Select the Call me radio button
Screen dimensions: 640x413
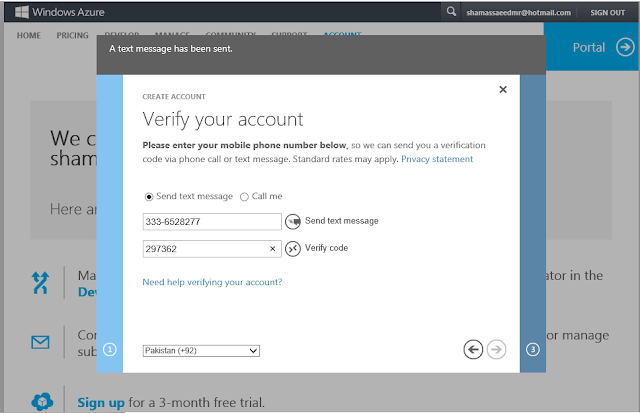click(x=244, y=197)
